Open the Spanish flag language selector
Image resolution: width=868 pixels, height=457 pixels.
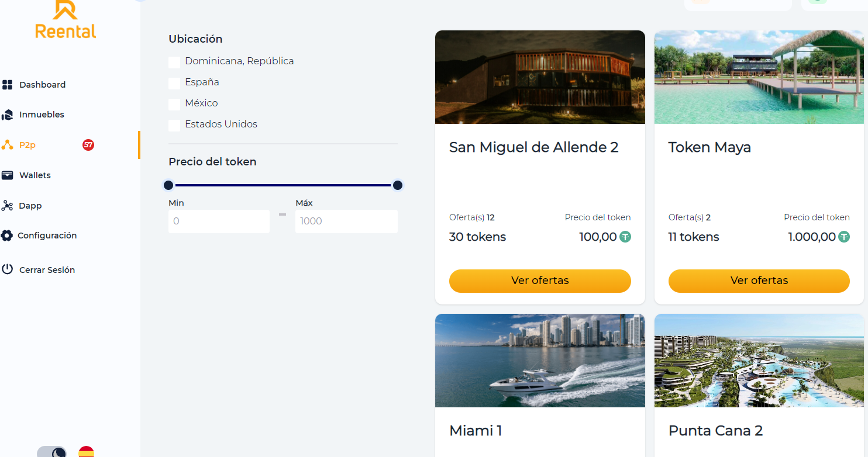click(87, 452)
